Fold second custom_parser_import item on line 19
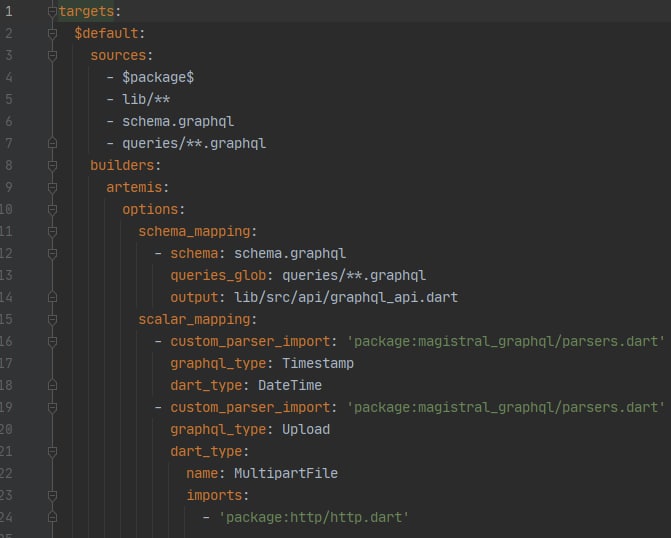 tap(52, 407)
